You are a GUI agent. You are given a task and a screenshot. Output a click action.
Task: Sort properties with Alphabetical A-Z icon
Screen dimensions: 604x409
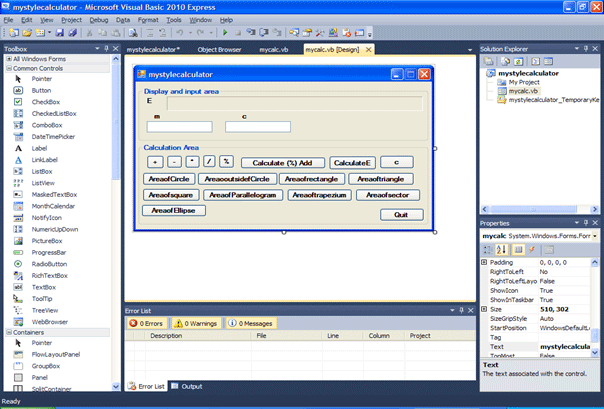click(501, 250)
